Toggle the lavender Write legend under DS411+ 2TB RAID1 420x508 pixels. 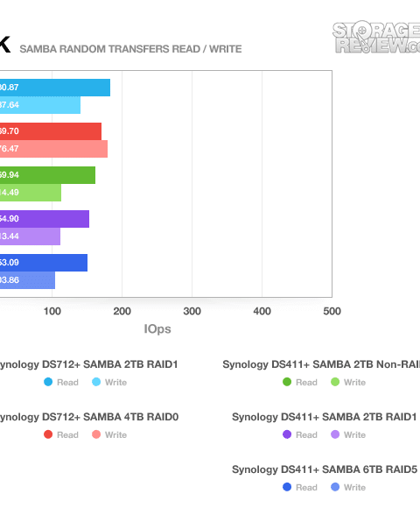[x=348, y=434]
